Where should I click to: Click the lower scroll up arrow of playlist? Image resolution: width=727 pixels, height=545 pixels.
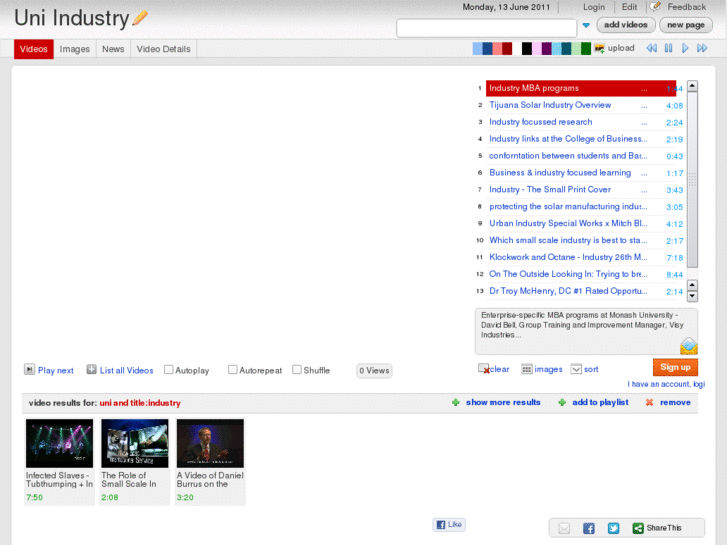click(x=692, y=285)
